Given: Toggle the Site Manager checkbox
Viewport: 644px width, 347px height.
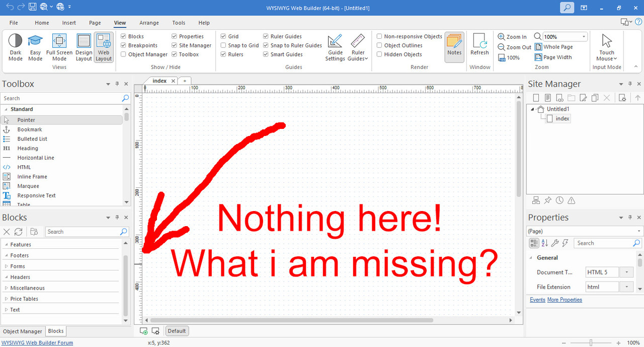Looking at the screenshot, I should 174,45.
